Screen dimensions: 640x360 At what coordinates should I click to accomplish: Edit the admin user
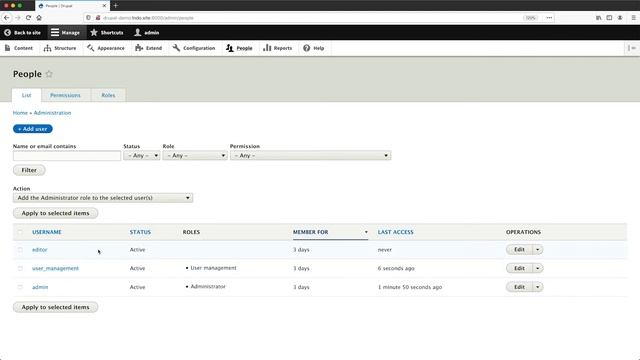coord(519,287)
